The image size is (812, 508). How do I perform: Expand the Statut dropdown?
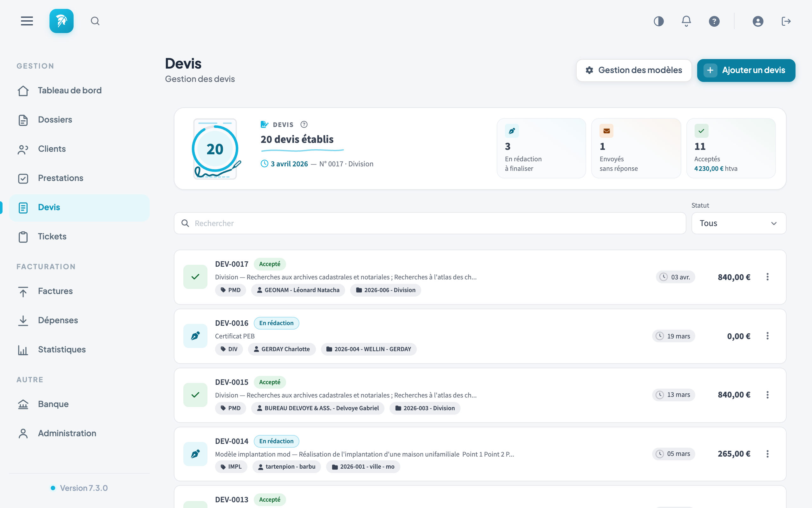738,224
